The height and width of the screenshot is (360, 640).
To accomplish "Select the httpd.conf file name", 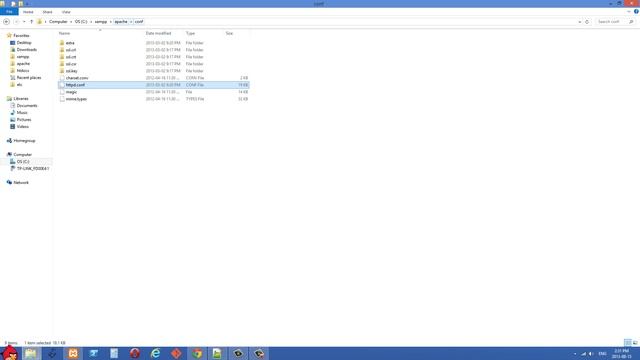I will 75,85.
